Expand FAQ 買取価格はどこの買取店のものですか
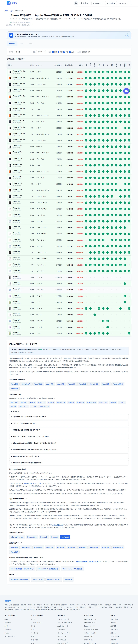Screen dimensions: 138x644 click(x=69, y=430)
